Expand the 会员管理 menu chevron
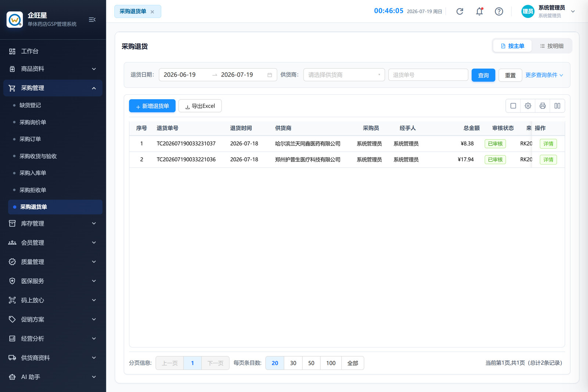The image size is (588, 392). coord(94,242)
